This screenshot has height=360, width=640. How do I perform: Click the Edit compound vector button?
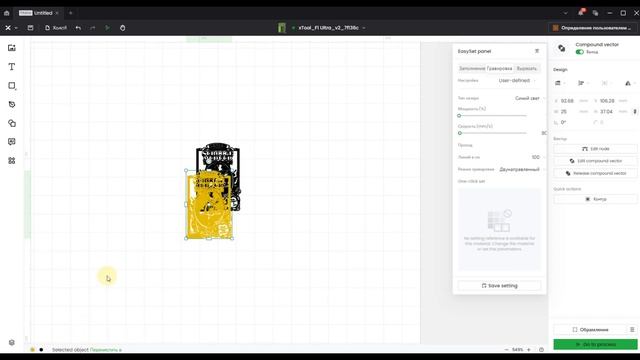pyautogui.click(x=595, y=161)
